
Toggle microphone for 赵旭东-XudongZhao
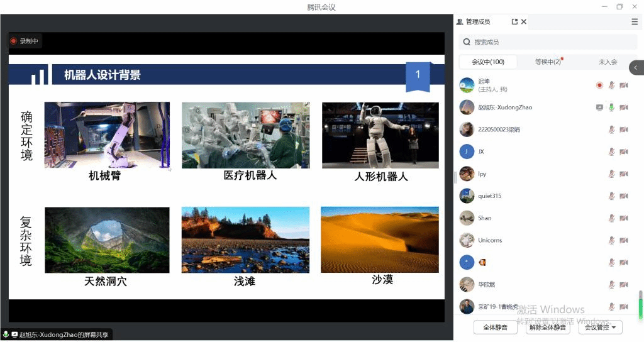pyautogui.click(x=611, y=108)
